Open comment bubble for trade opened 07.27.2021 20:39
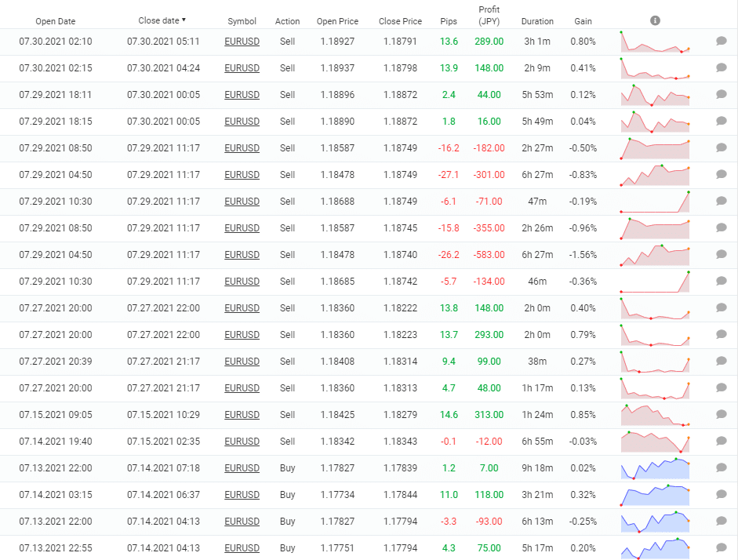The width and height of the screenshot is (738, 560). 721,362
